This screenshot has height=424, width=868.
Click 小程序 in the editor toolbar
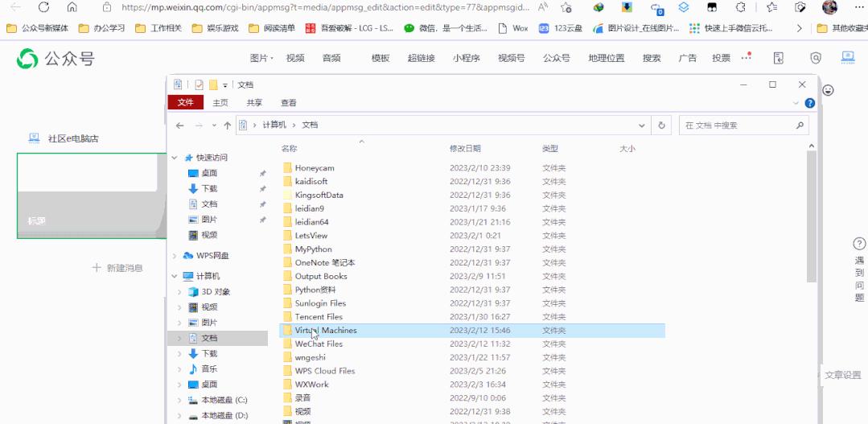(x=466, y=58)
